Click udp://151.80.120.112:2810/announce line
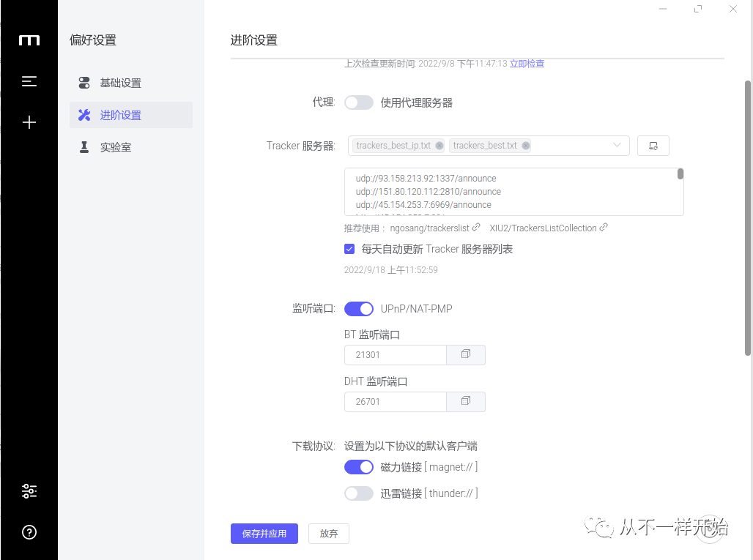 tap(429, 192)
